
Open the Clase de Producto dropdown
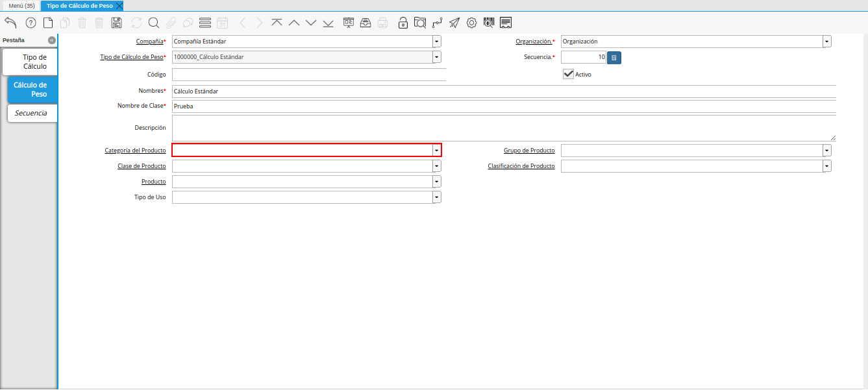point(437,166)
